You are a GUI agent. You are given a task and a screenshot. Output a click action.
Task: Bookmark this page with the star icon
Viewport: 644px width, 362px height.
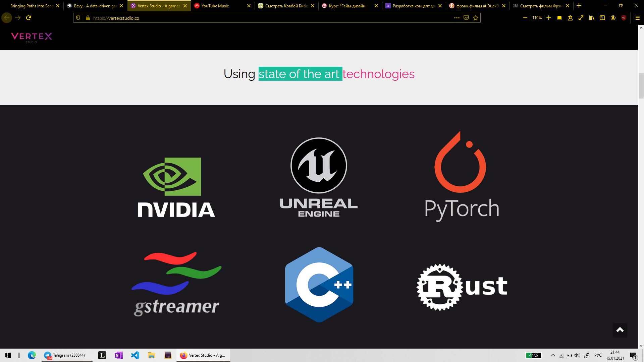476,18
